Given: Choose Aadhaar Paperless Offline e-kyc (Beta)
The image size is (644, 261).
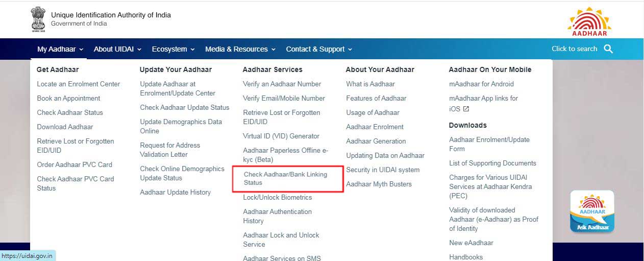Looking at the screenshot, I should click(286, 155).
